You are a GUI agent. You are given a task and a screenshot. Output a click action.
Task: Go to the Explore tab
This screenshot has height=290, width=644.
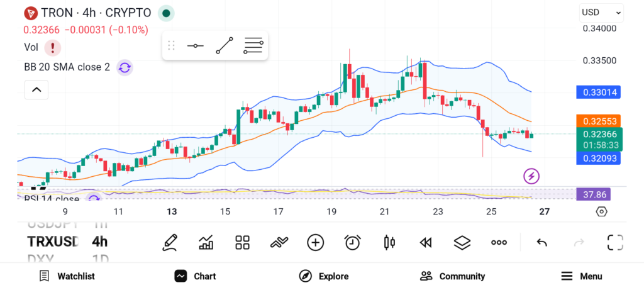(x=324, y=276)
